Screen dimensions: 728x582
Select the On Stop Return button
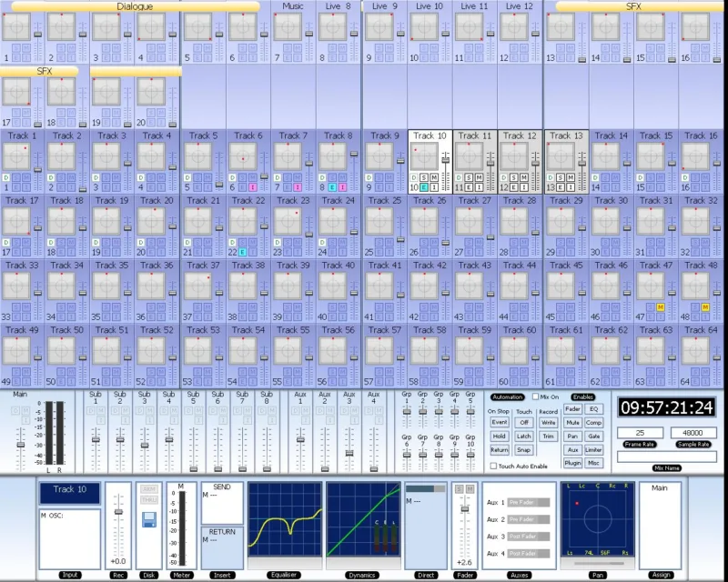(499, 450)
